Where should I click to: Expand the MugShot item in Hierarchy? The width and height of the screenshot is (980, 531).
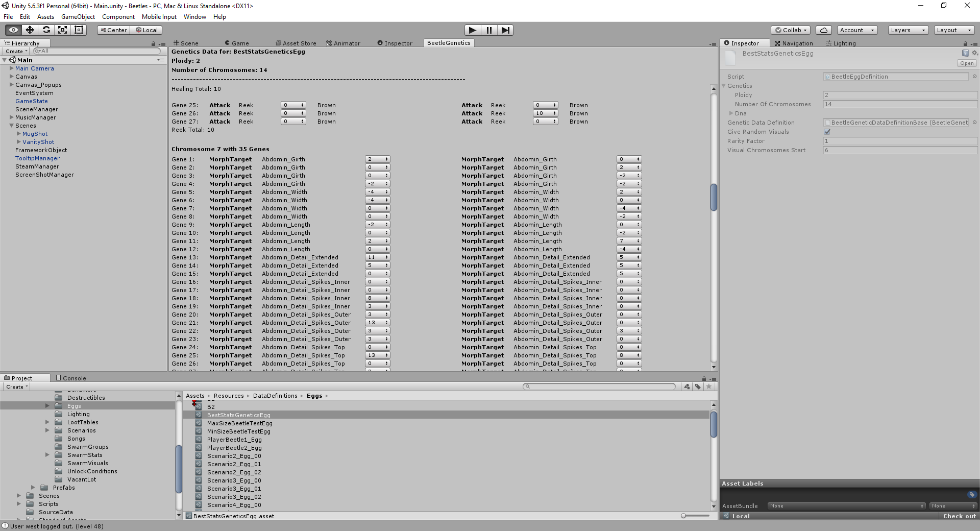pos(19,134)
